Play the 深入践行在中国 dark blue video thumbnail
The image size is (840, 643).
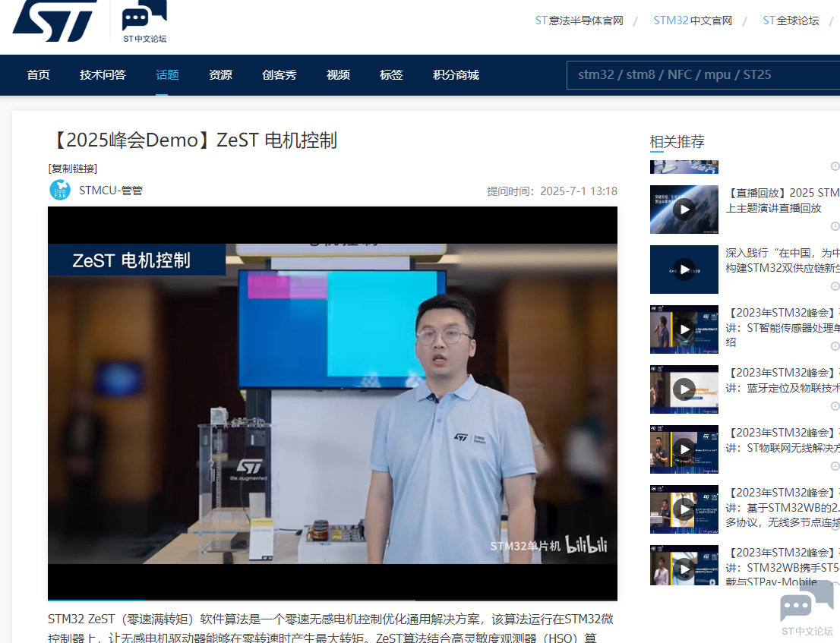click(x=684, y=269)
